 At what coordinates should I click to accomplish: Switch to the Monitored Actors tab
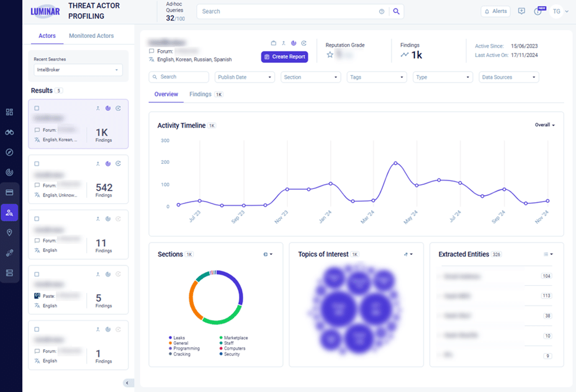click(x=91, y=36)
